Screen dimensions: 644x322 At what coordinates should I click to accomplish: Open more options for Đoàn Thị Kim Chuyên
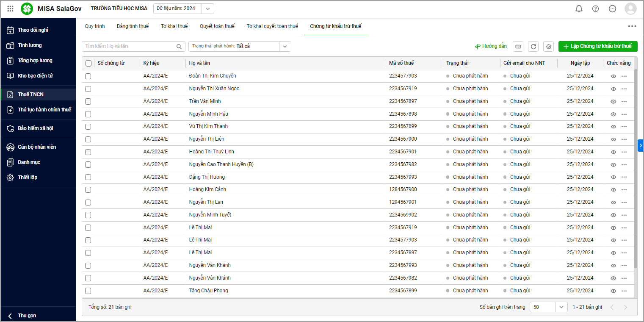[x=624, y=76]
